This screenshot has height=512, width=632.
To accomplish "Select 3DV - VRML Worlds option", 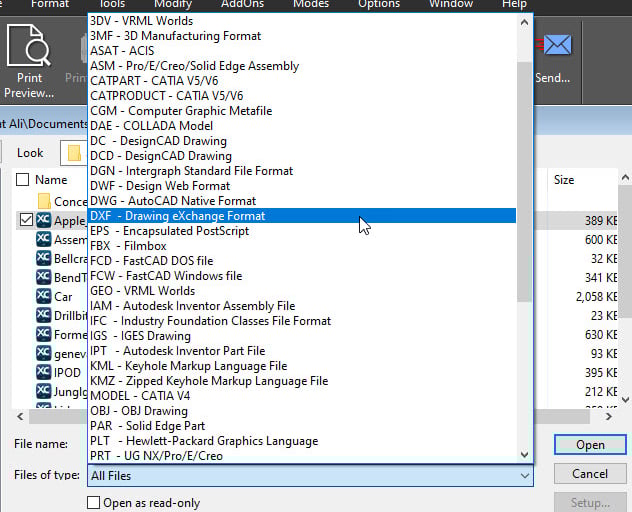I will [302, 21].
